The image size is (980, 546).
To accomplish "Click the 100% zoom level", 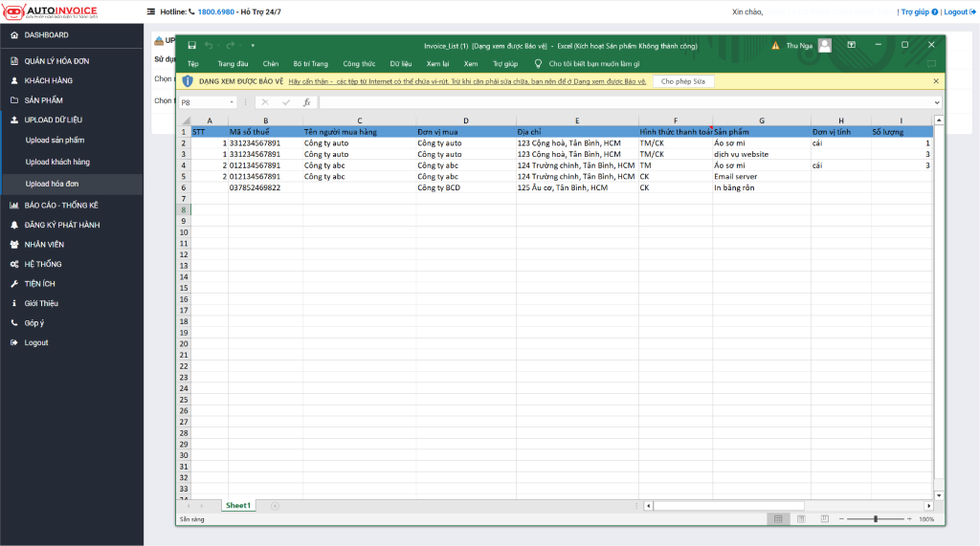I will (926, 519).
